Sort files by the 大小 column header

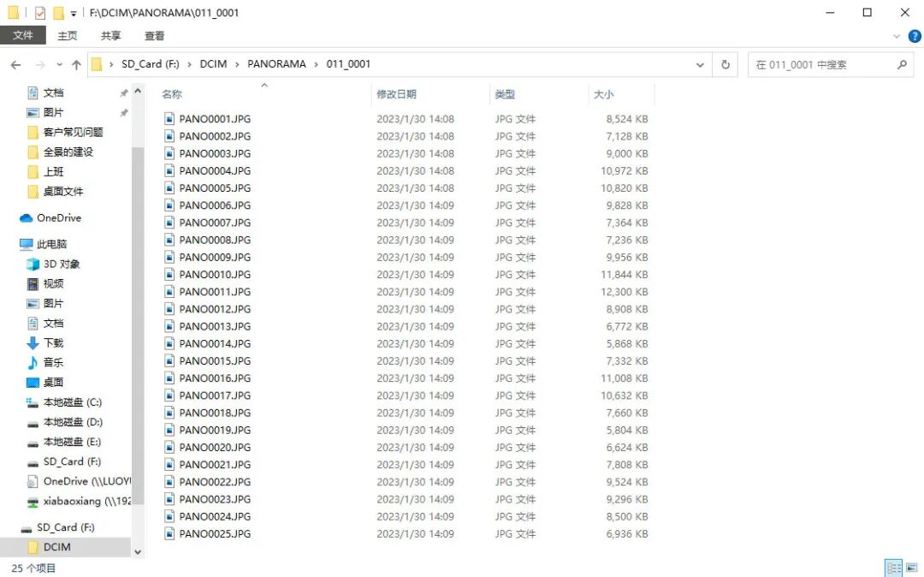(603, 94)
